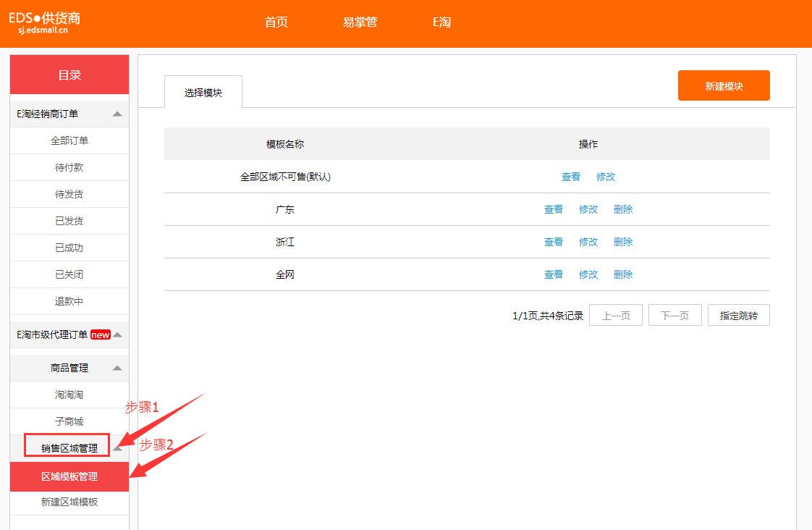This screenshot has height=530, width=812.
Task: Click E淘市级代理订单 header text
Action: (52, 335)
